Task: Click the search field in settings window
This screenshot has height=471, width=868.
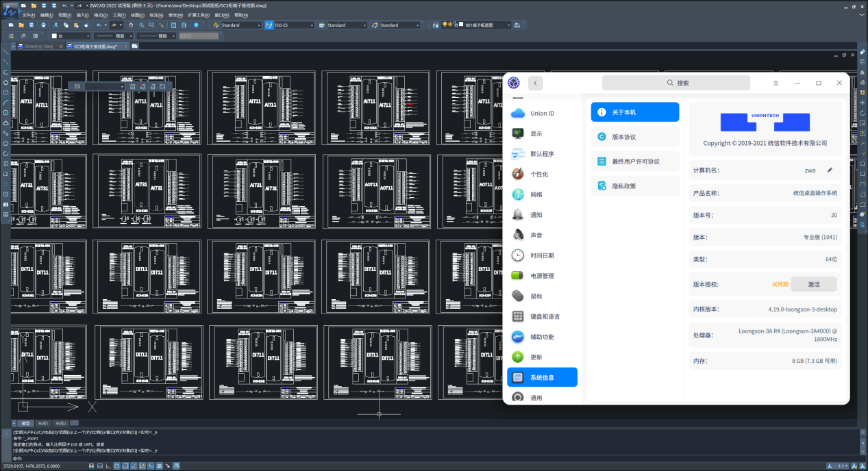Action: coord(678,83)
